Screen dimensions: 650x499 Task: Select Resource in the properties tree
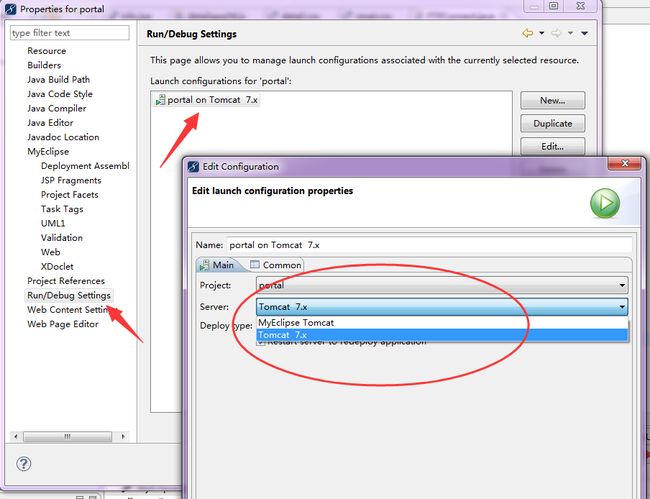46,51
